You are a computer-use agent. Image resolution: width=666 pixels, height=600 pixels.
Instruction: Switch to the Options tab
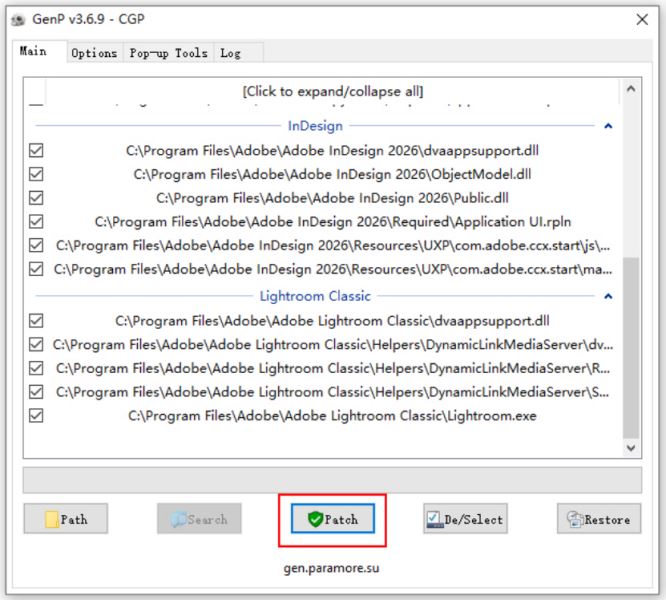pyautogui.click(x=94, y=53)
